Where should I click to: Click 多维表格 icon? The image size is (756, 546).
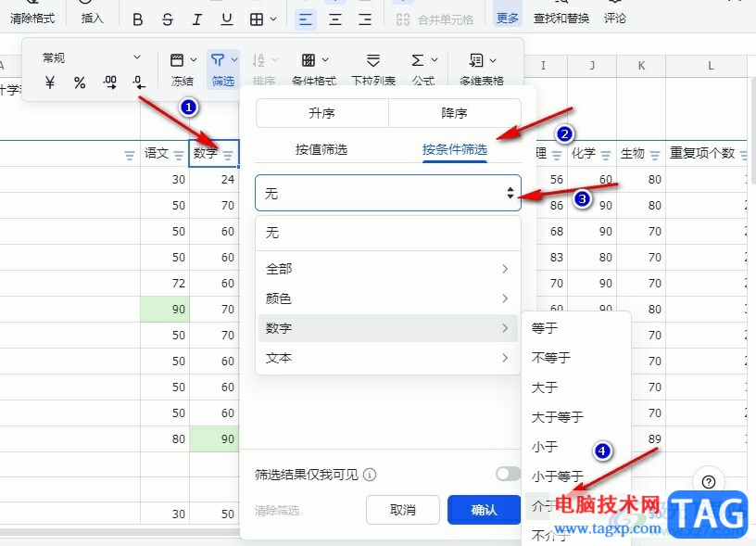[476, 60]
